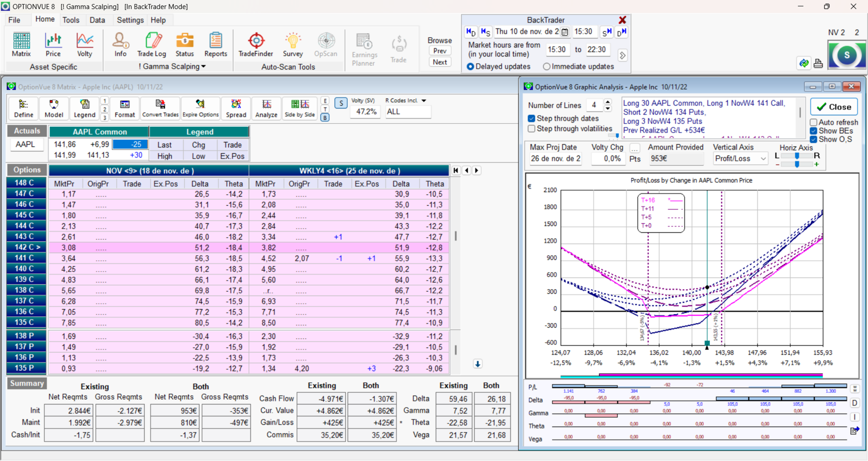
Task: Open the Matrix asset view
Action: tap(21, 45)
